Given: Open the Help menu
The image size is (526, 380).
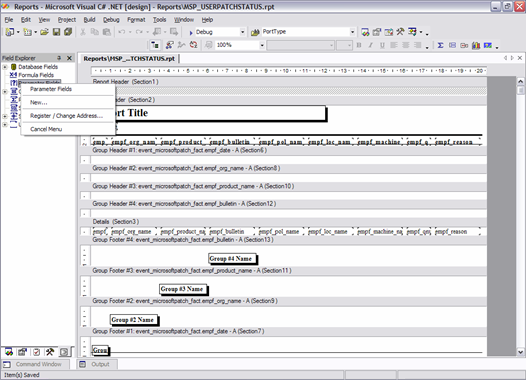Looking at the screenshot, I should point(207,20).
